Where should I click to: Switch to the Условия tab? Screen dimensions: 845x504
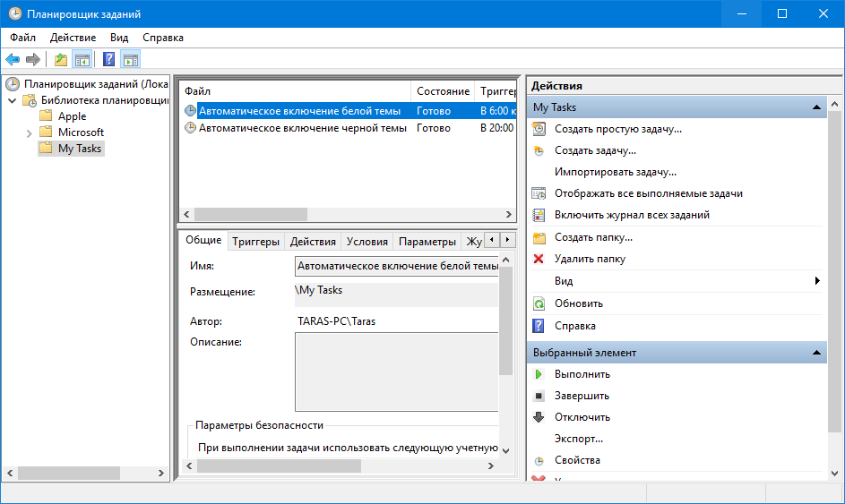367,242
